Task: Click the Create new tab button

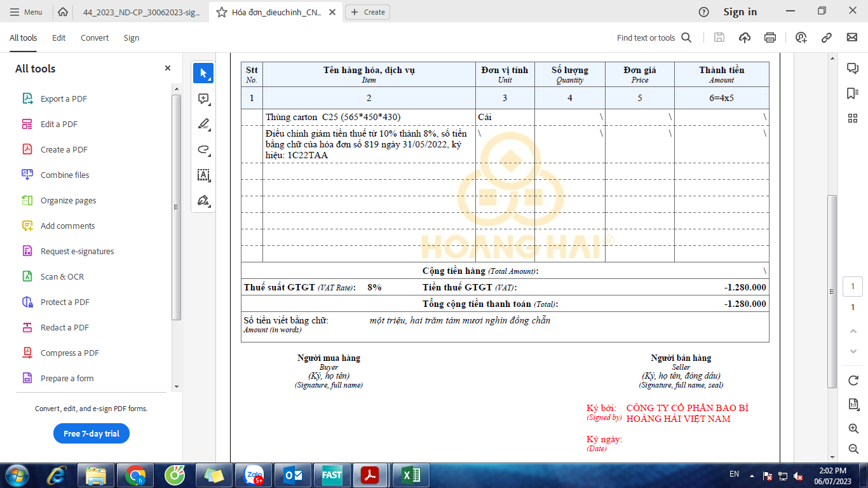Action: pos(368,12)
